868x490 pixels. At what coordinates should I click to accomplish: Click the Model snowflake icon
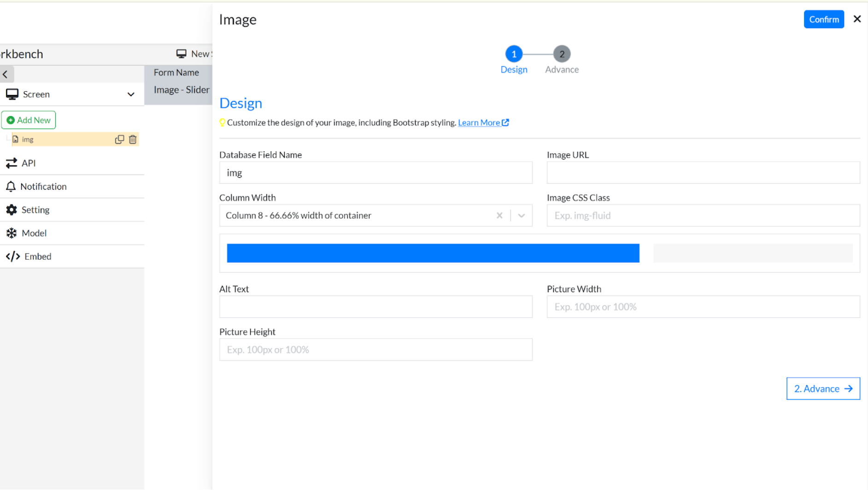coord(12,233)
